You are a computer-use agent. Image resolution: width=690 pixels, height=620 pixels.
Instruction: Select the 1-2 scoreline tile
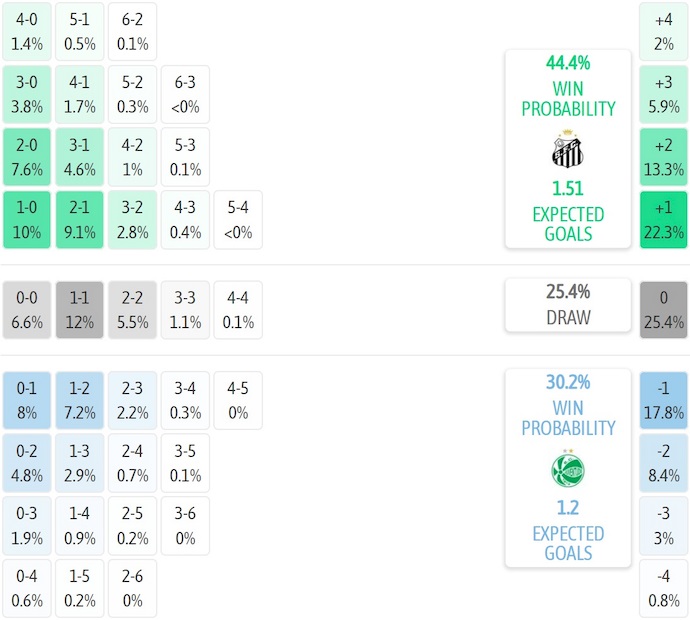point(79,400)
